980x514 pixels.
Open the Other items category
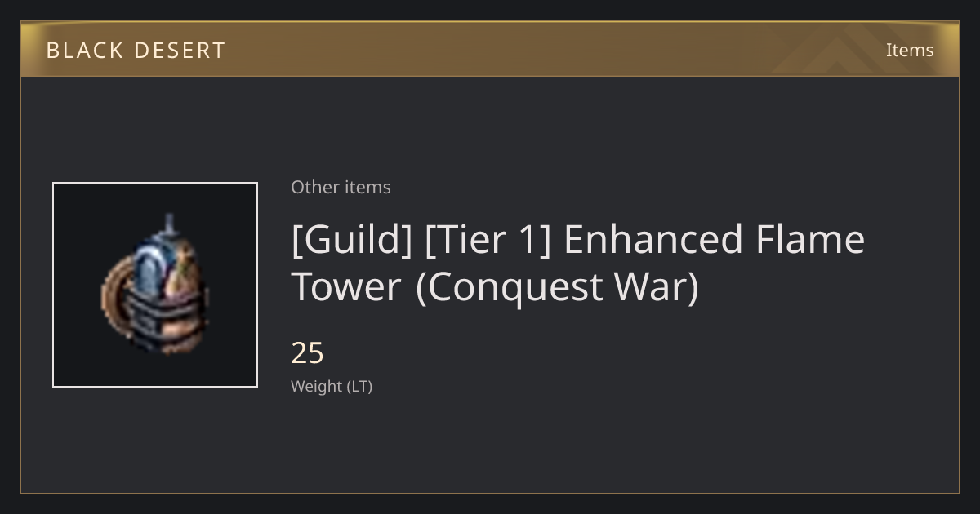[341, 187]
